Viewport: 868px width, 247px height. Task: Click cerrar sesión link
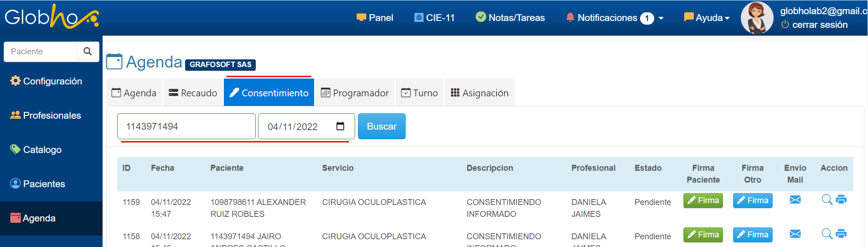point(819,25)
